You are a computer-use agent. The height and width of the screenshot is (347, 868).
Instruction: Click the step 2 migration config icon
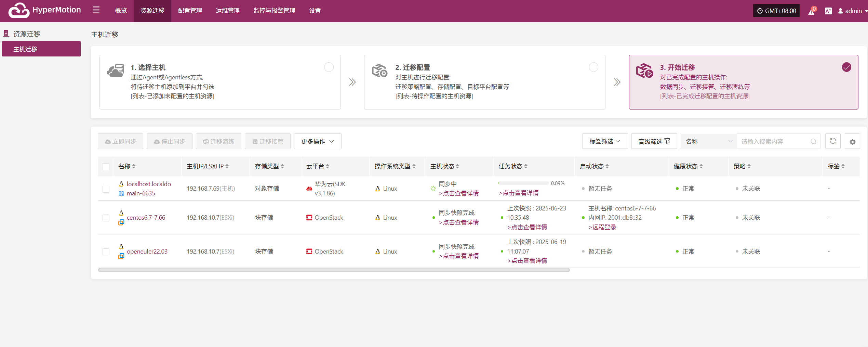[379, 70]
